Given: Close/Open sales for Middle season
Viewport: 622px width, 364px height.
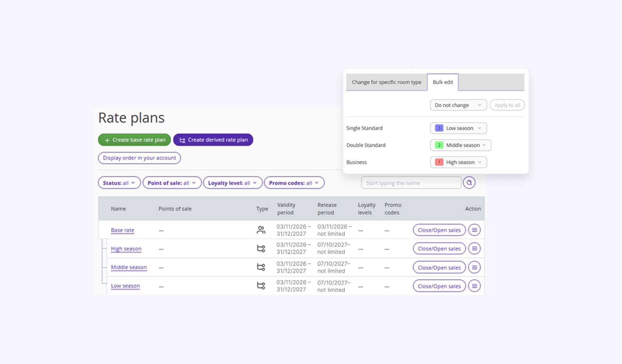Looking at the screenshot, I should 439,267.
